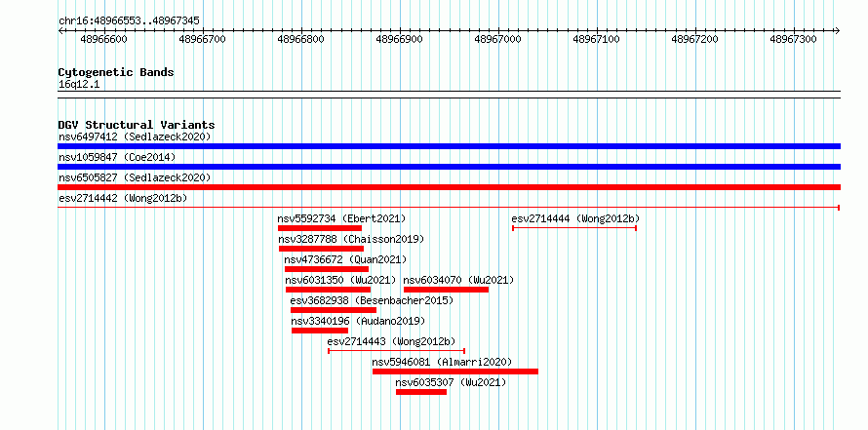This screenshot has height=430, width=868.
Task: Click the thin red esv2714442 line
Action: [449, 208]
